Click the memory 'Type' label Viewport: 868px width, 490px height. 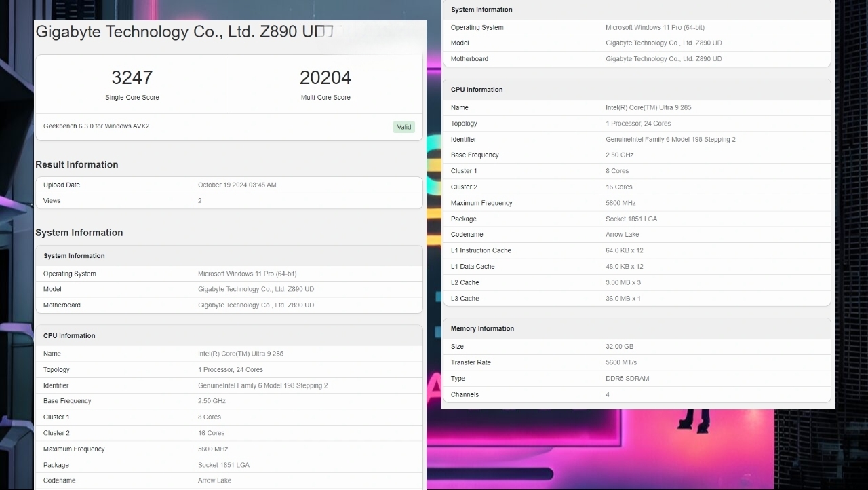click(x=458, y=379)
